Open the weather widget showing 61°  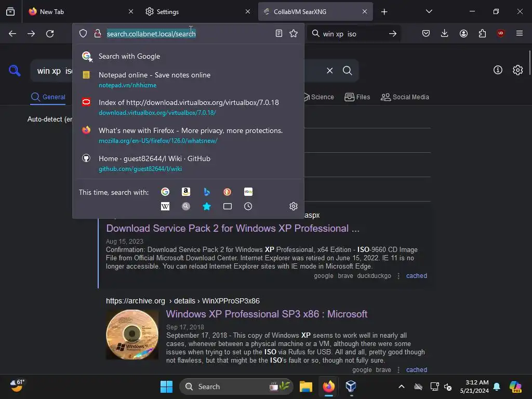17,386
